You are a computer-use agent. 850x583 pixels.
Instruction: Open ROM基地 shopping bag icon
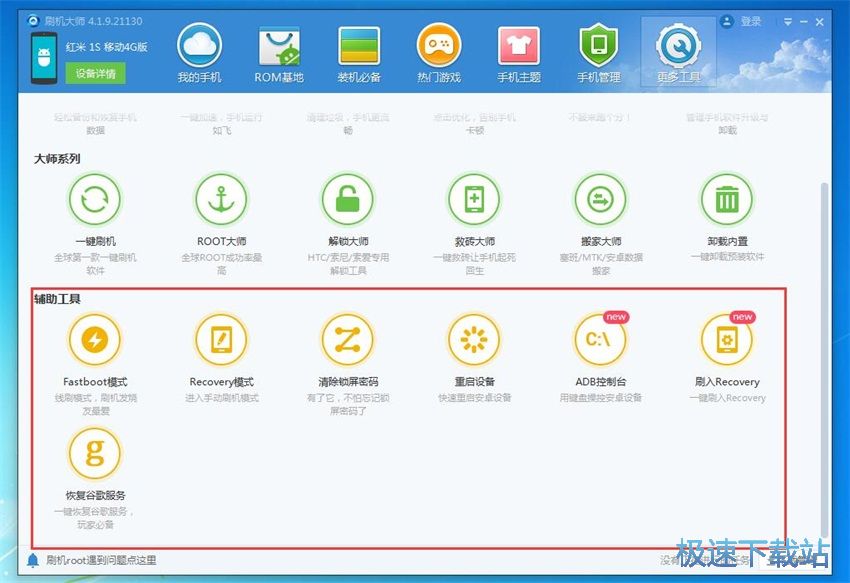pos(279,46)
